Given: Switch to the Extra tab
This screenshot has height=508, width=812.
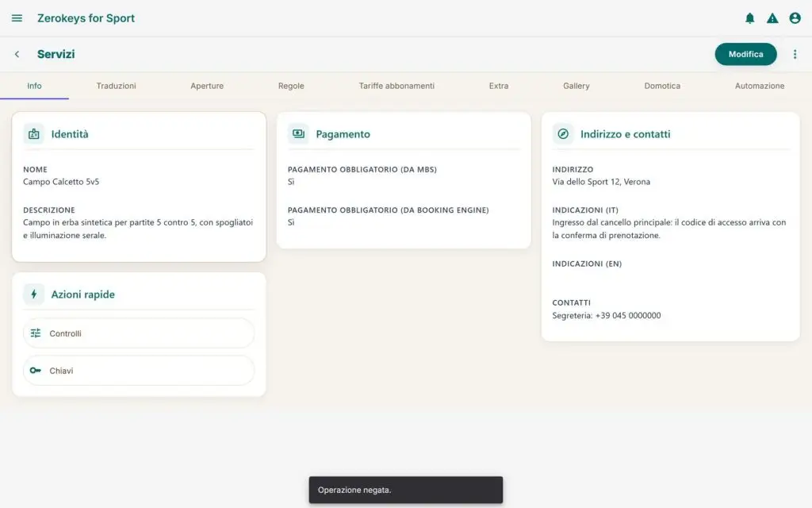Looking at the screenshot, I should [499, 86].
